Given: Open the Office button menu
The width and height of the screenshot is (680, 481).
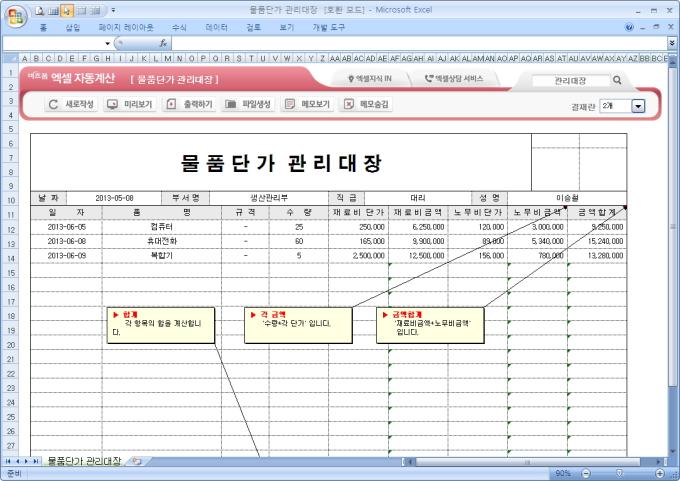Looking at the screenshot, I should point(16,16).
